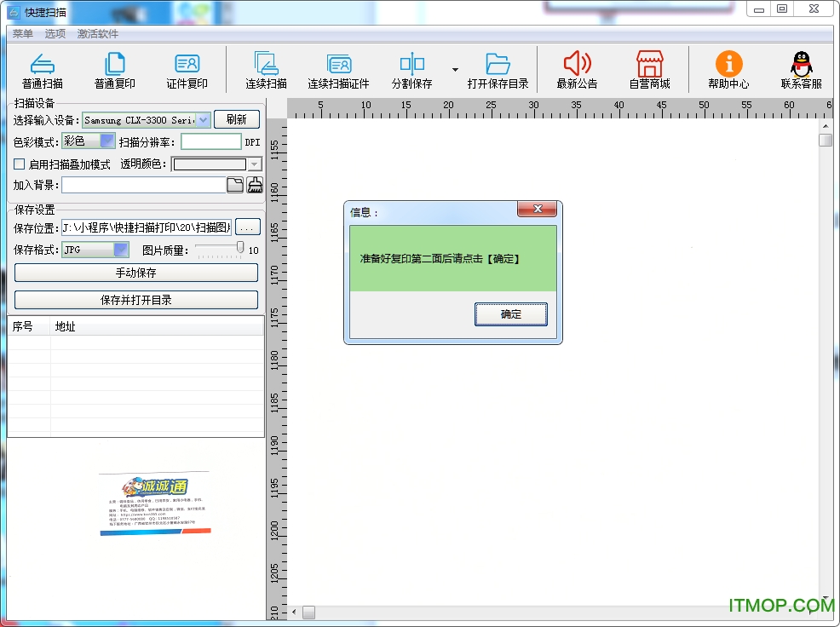
Task: Expand the 选择输入设备 device dropdown
Action: 204,120
